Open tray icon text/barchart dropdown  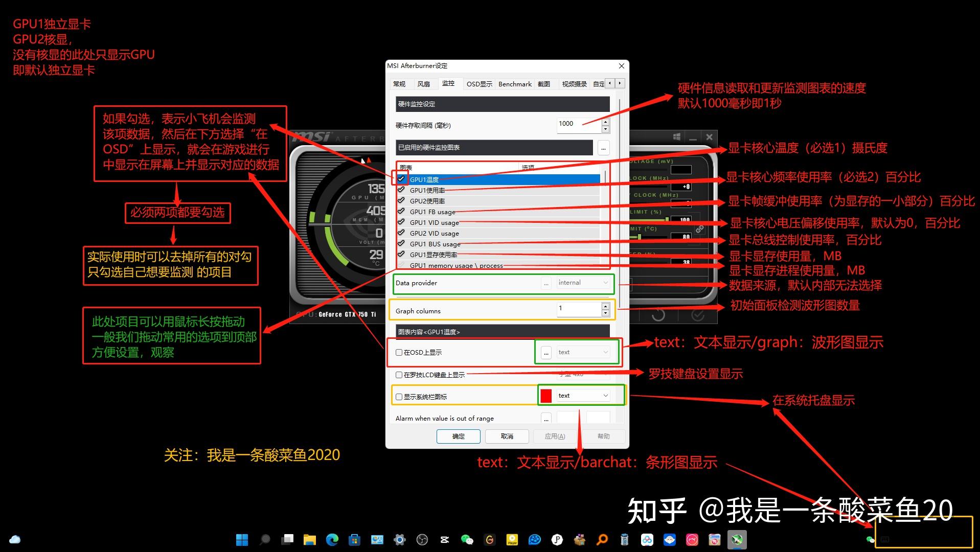(x=583, y=396)
